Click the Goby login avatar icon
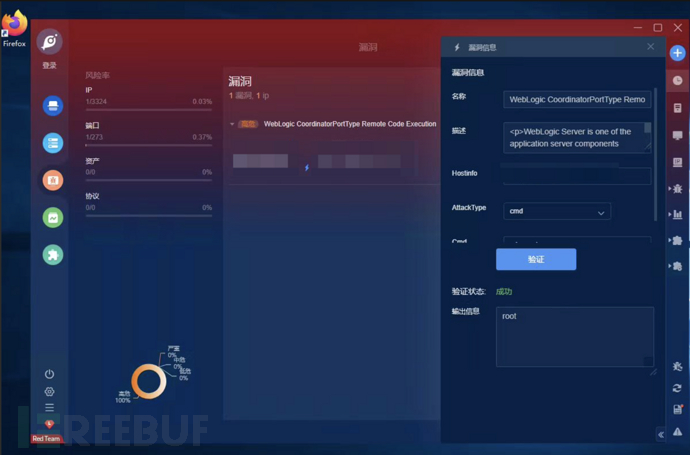Image resolution: width=690 pixels, height=455 pixels. [50, 42]
